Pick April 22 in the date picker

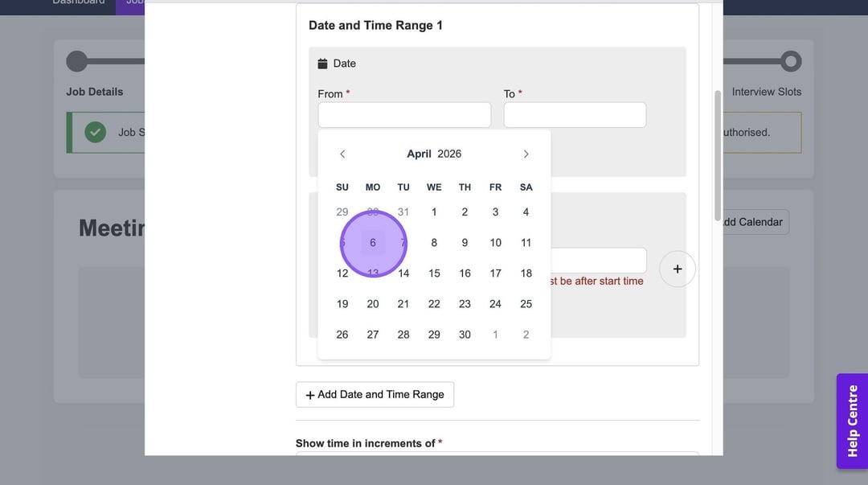point(434,304)
